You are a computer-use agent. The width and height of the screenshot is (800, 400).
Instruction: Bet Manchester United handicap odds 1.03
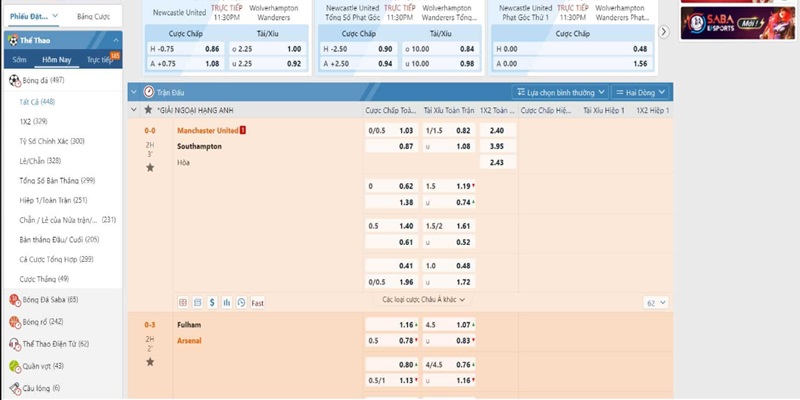[391, 131]
